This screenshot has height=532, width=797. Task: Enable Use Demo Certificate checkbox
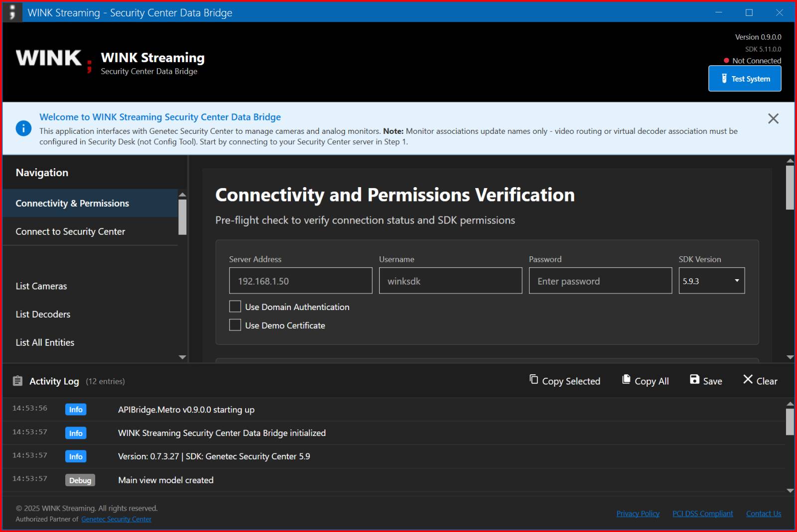click(x=235, y=325)
